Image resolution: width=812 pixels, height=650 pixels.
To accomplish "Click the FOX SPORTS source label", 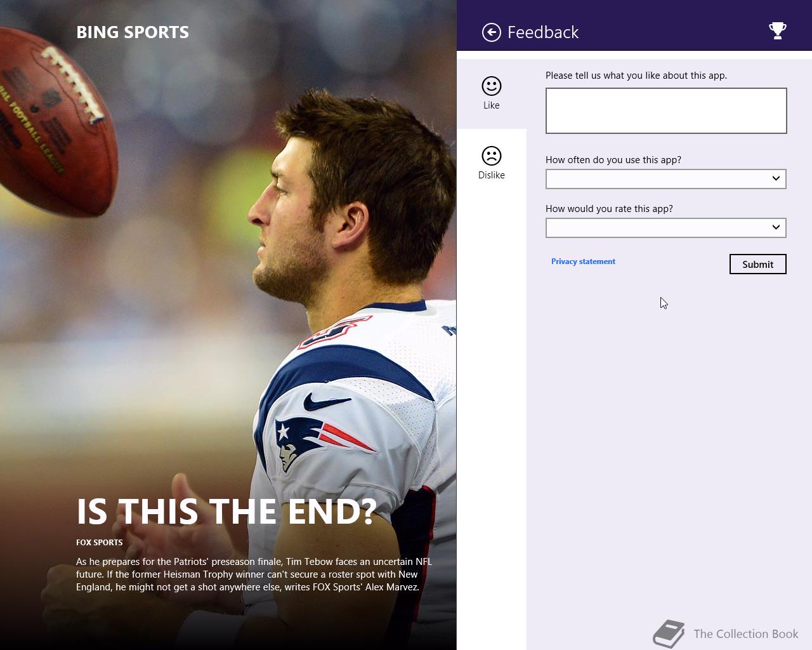I will 100,542.
